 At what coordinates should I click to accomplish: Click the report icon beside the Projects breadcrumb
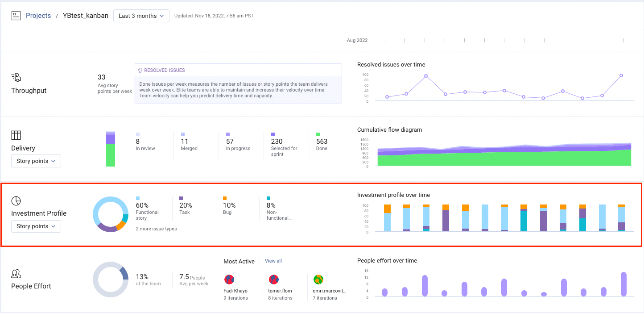pyautogui.click(x=16, y=15)
